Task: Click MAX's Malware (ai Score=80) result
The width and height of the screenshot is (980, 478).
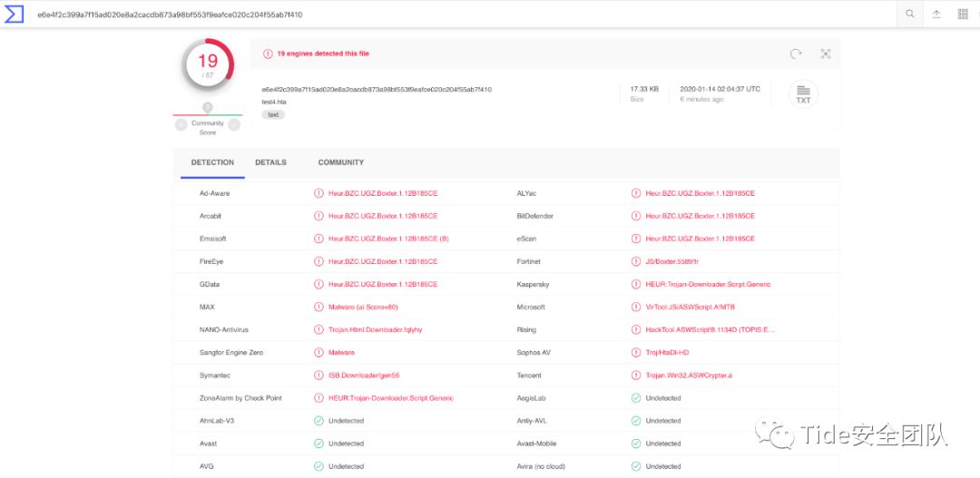Action: click(x=363, y=307)
